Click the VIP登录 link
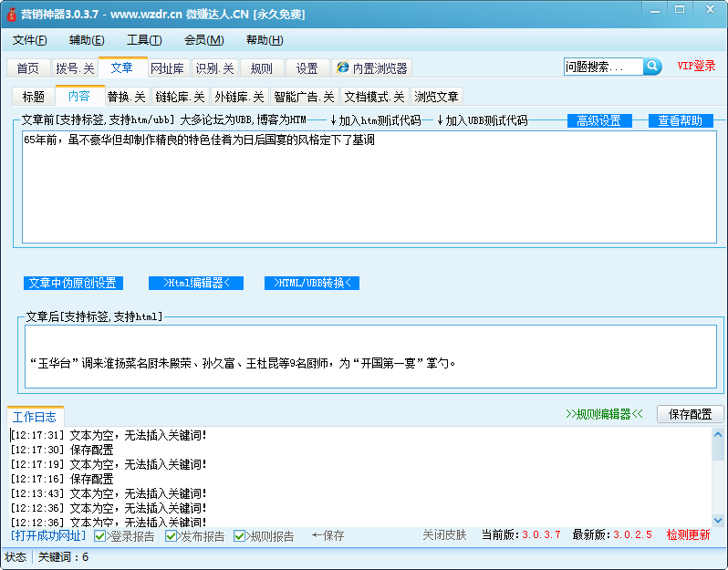 pyautogui.click(x=696, y=67)
